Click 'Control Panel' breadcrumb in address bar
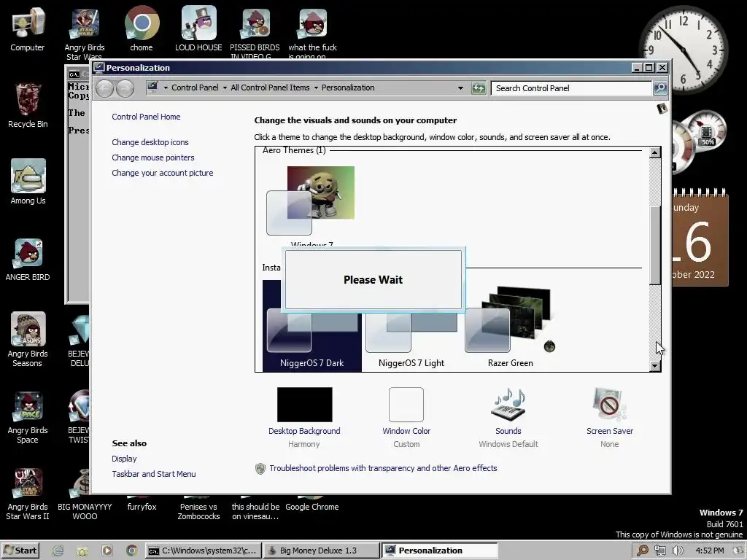This screenshot has height=560, width=747. 195,87
